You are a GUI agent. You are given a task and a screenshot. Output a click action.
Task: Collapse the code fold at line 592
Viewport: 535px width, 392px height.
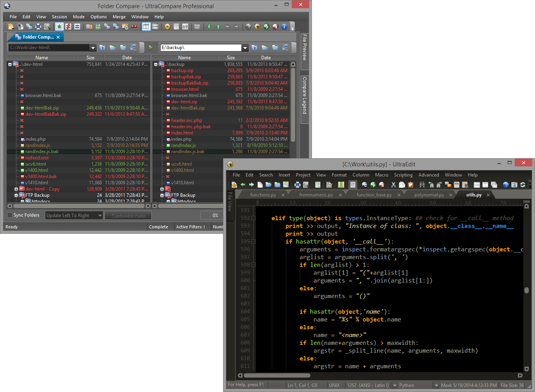pyautogui.click(x=253, y=218)
